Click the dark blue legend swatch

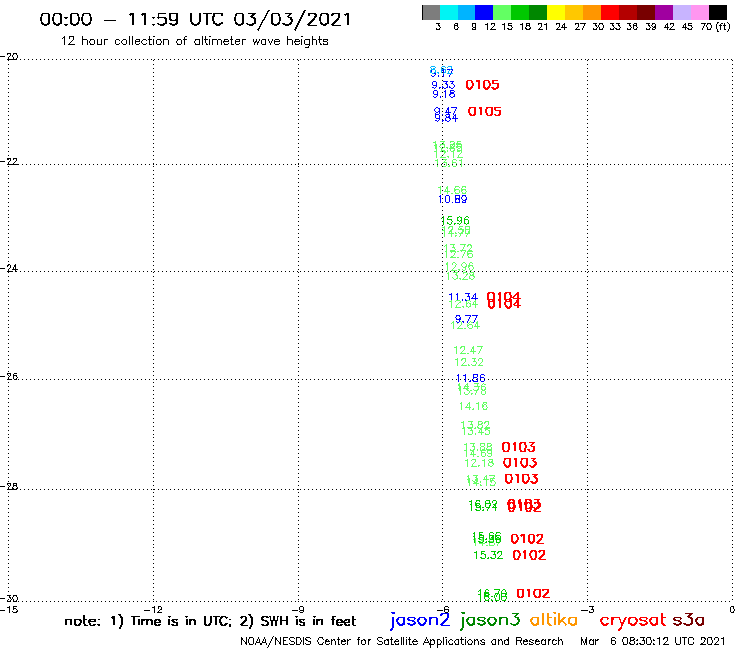(x=484, y=12)
